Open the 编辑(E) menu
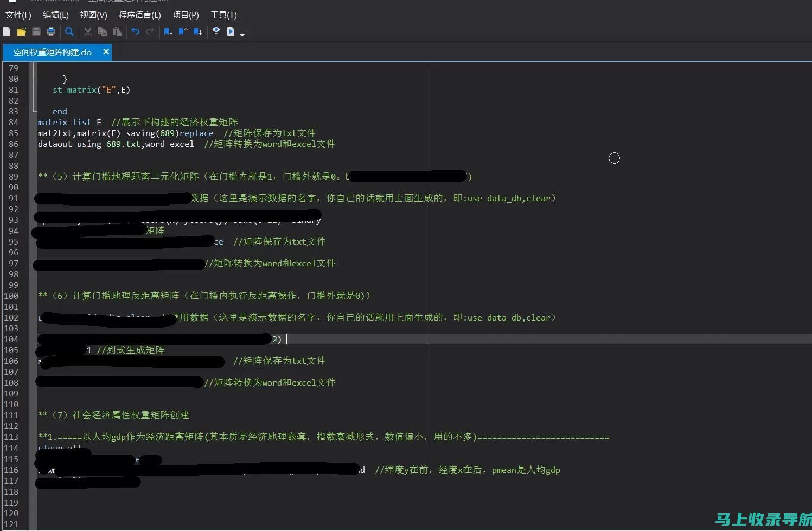The width and height of the screenshot is (812, 531). (55, 15)
